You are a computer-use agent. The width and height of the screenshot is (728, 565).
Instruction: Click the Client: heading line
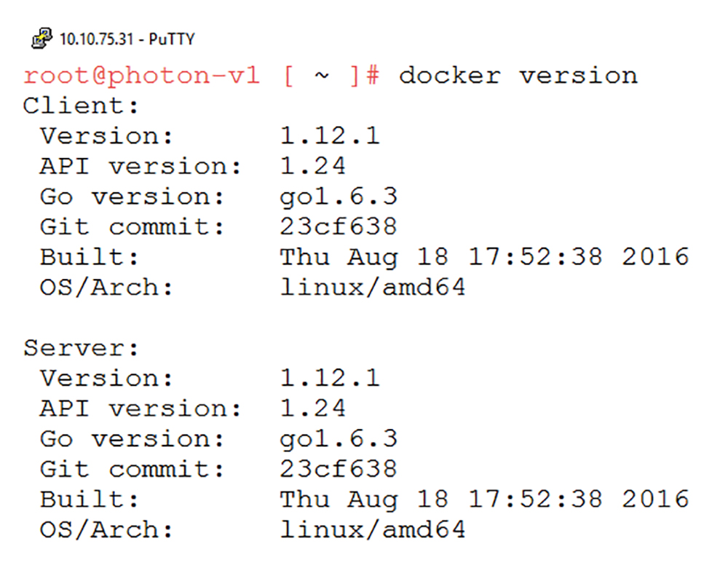82,106
